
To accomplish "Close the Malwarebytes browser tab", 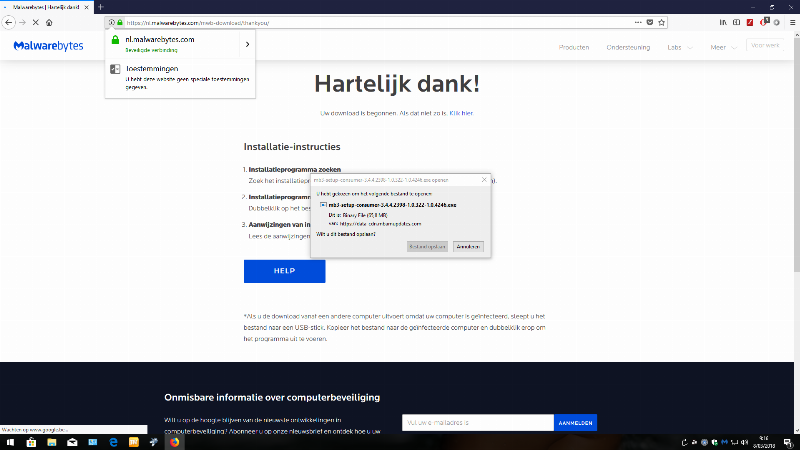I will click(x=86, y=7).
